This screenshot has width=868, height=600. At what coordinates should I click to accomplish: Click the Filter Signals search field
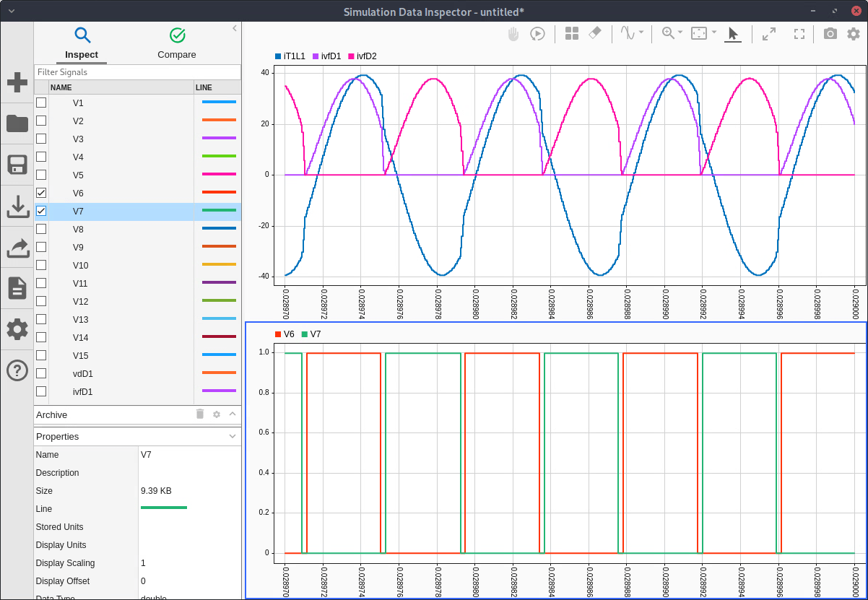coord(137,72)
